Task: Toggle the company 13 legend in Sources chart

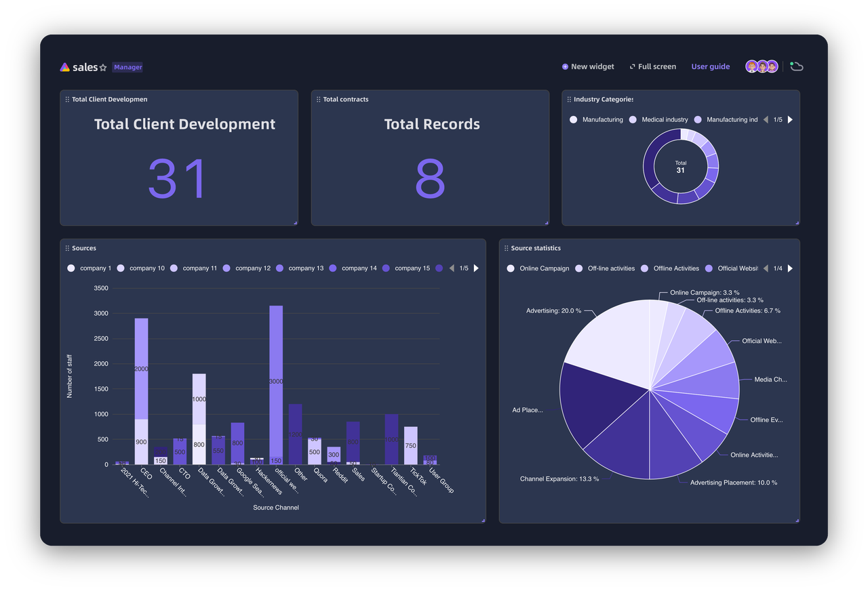Action: [302, 268]
